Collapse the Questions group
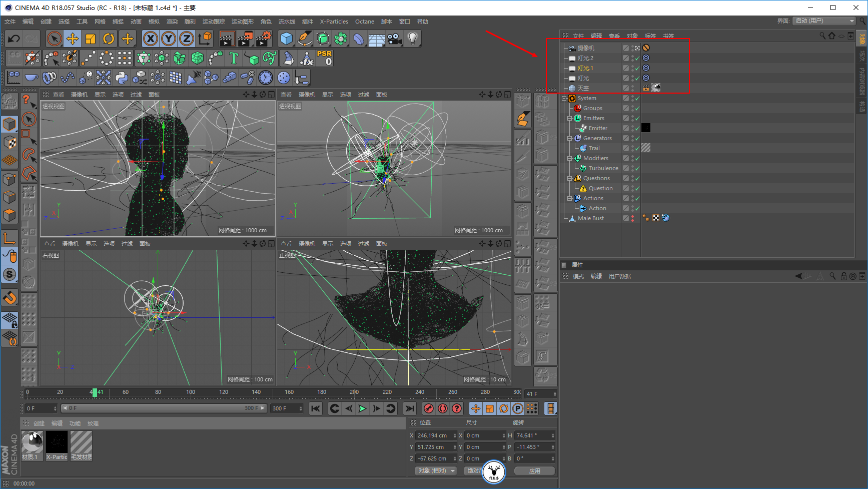 coord(570,178)
